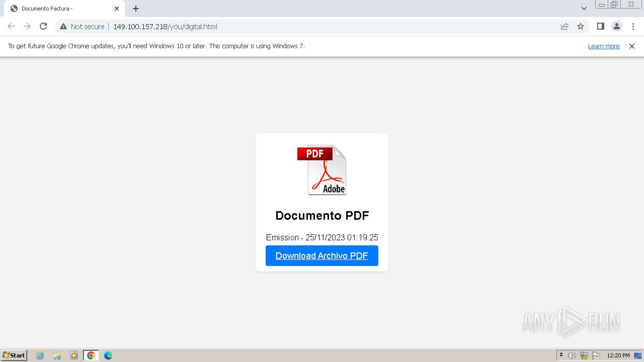
Task: Open Chrome three-dot menu
Action: coord(633,26)
